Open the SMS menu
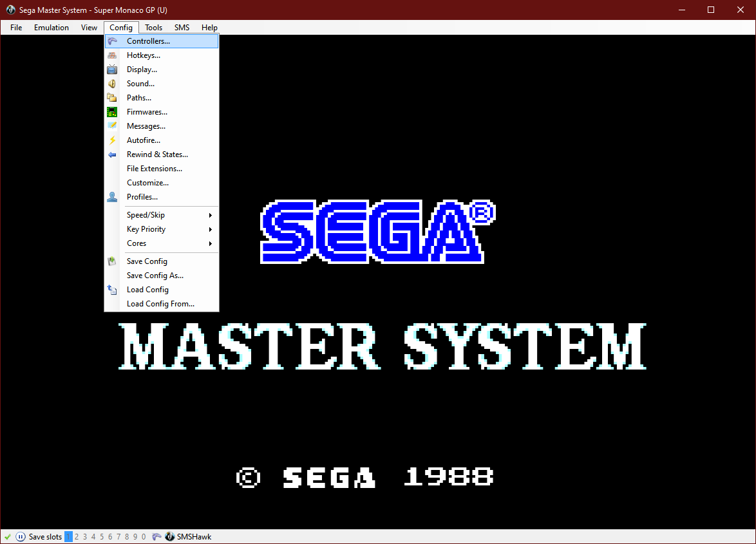The width and height of the screenshot is (756, 544). pos(182,28)
